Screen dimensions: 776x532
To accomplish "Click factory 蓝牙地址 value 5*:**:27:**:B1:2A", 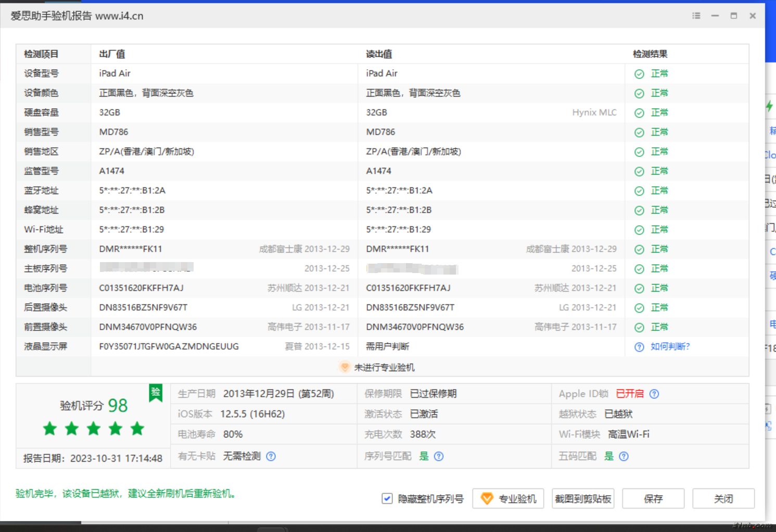I will 132,190.
